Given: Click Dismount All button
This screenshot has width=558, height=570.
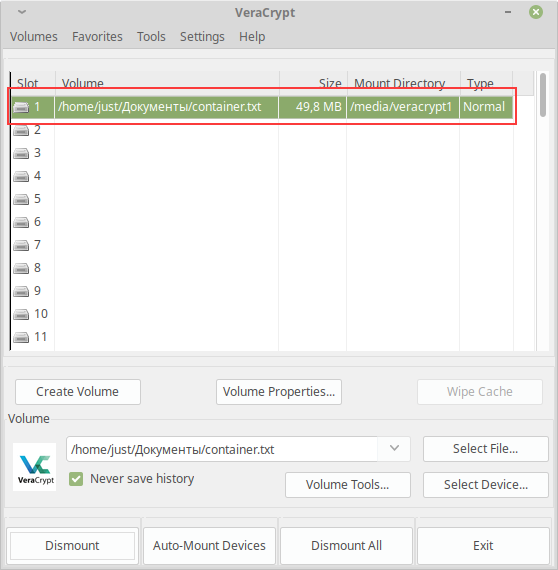Looking at the screenshot, I should (x=346, y=546).
